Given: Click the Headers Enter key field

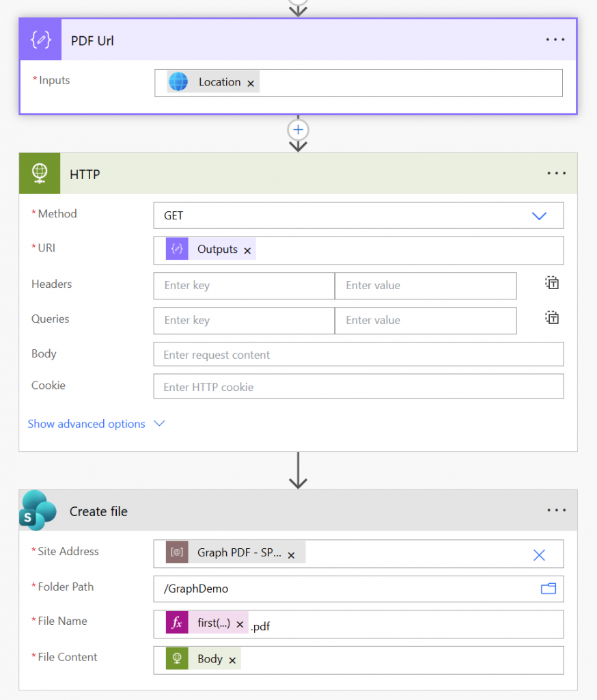Looking at the screenshot, I should point(244,286).
